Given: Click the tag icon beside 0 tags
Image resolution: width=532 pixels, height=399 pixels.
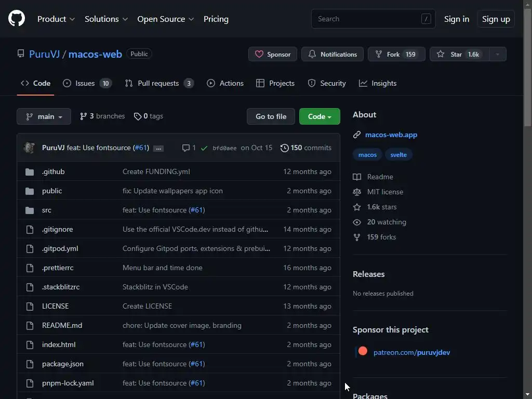Looking at the screenshot, I should click(137, 116).
